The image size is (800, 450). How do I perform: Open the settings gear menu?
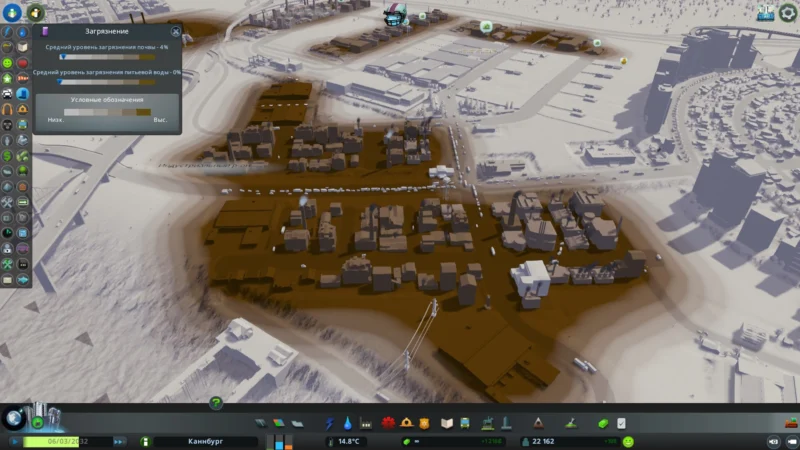787,13
